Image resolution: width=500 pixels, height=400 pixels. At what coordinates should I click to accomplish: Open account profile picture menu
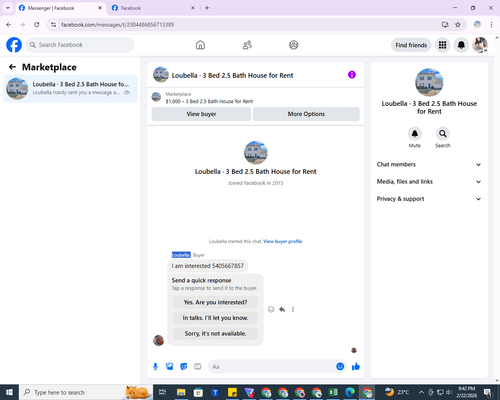[x=480, y=45]
